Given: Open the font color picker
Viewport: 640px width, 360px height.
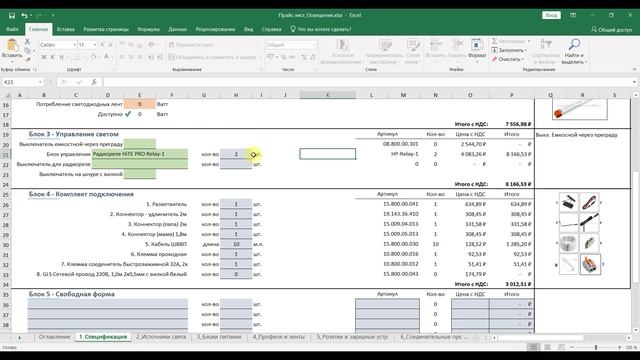Looking at the screenshot, I should [106, 57].
